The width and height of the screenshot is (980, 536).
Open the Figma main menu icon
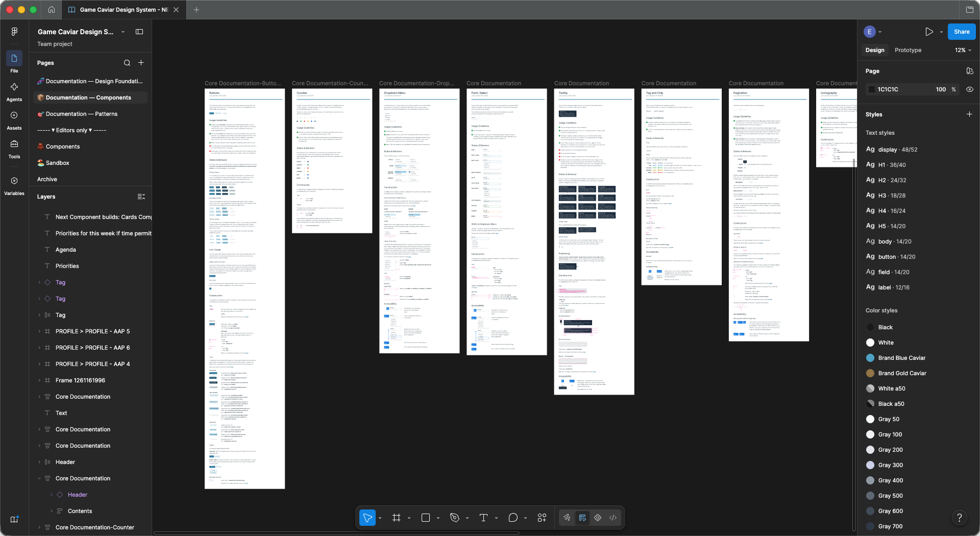[x=14, y=32]
